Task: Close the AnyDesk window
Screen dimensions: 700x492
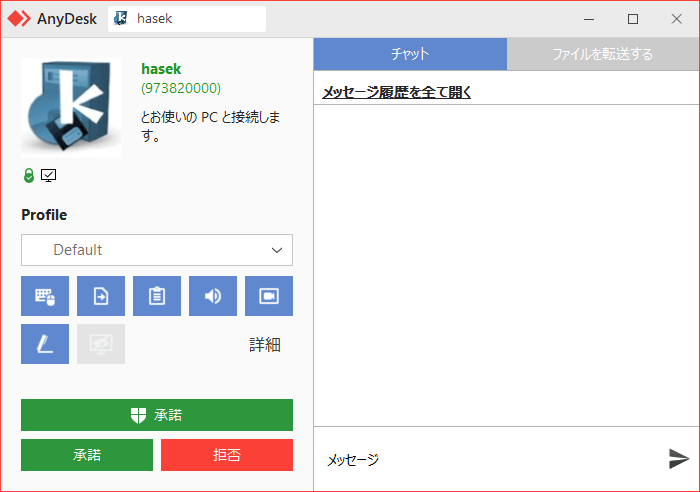Action: click(676, 19)
